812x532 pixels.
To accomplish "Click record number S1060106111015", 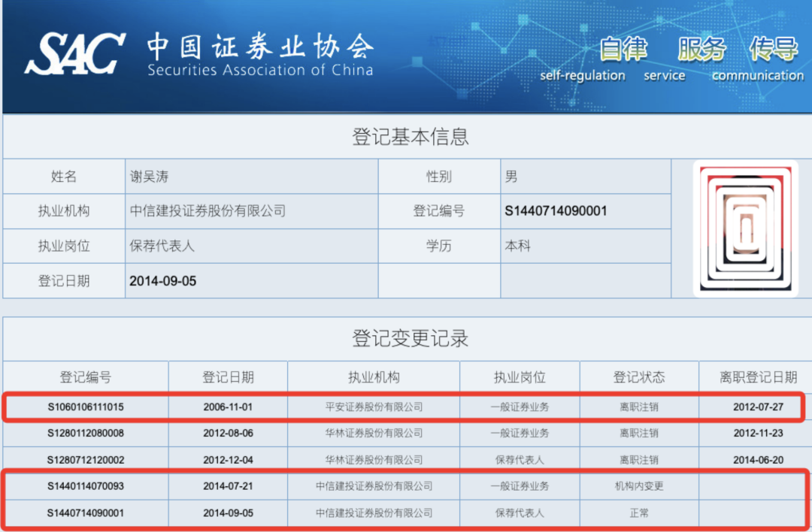I will pyautogui.click(x=86, y=407).
